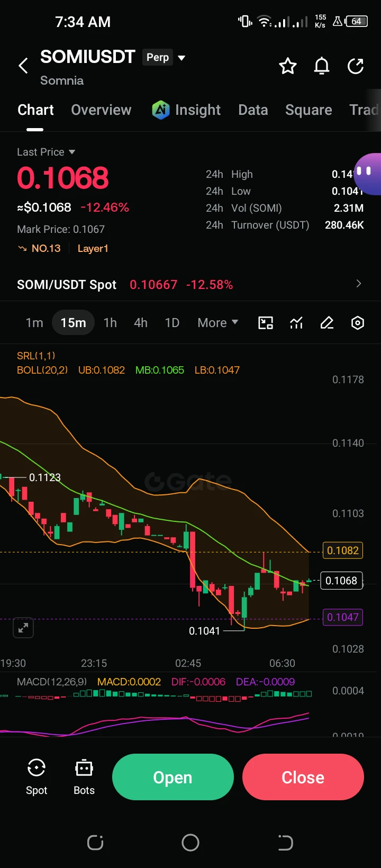
Task: Open SOMI/USDT Spot row chevron
Action: [359, 284]
